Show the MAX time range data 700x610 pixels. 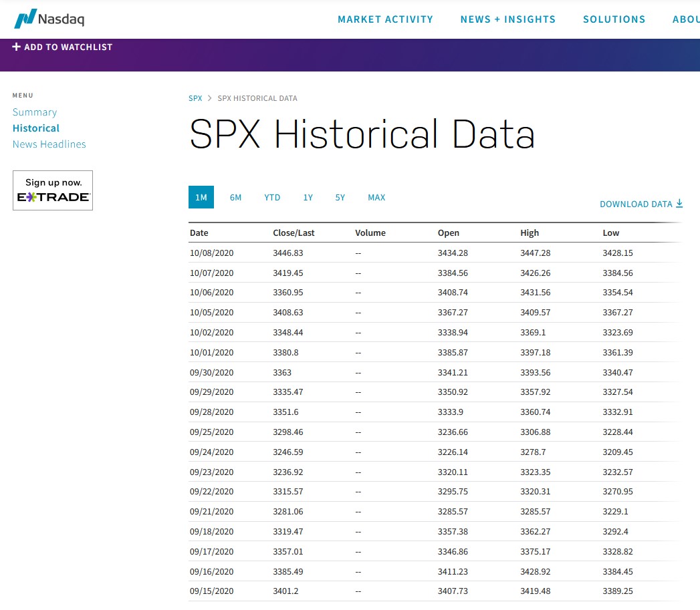(376, 197)
